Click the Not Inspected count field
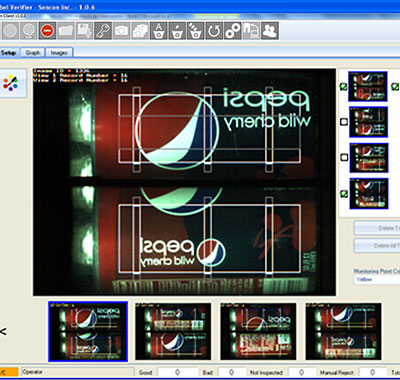Screen dimensions: 400x380 pyautogui.click(x=302, y=372)
